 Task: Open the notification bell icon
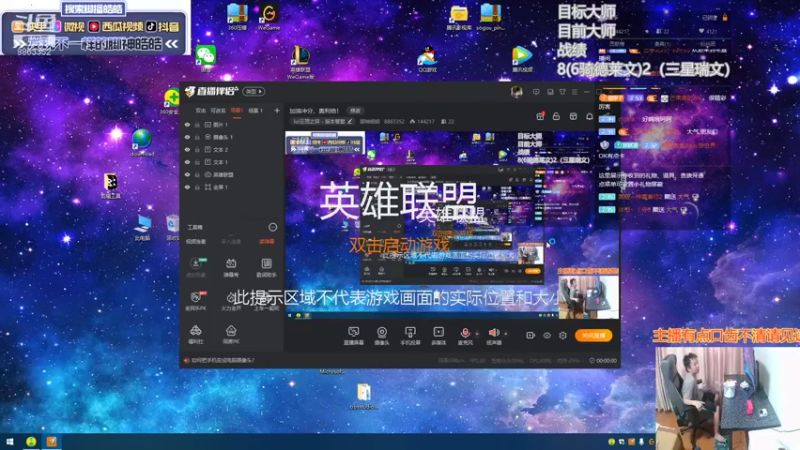point(589,116)
